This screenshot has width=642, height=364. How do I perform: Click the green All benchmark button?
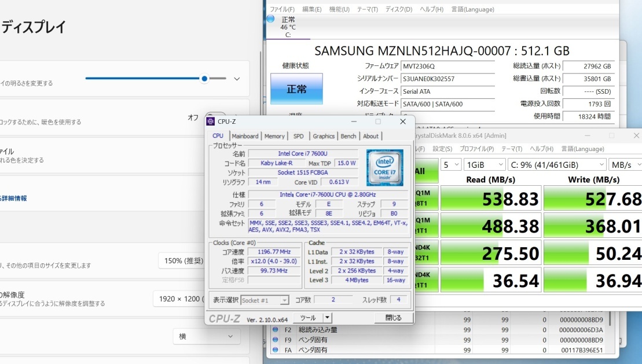click(x=426, y=171)
